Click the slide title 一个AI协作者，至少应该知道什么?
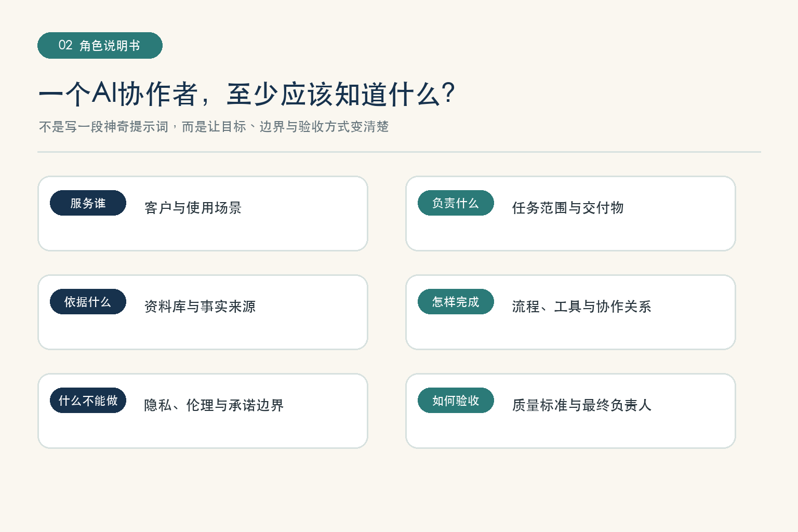Screen dimensions: 798x532 point(247,94)
